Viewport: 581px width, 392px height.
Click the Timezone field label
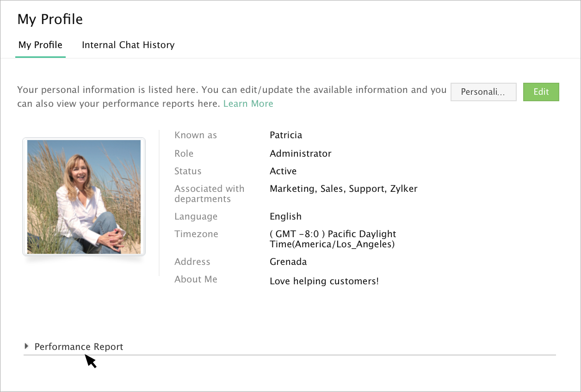click(196, 234)
